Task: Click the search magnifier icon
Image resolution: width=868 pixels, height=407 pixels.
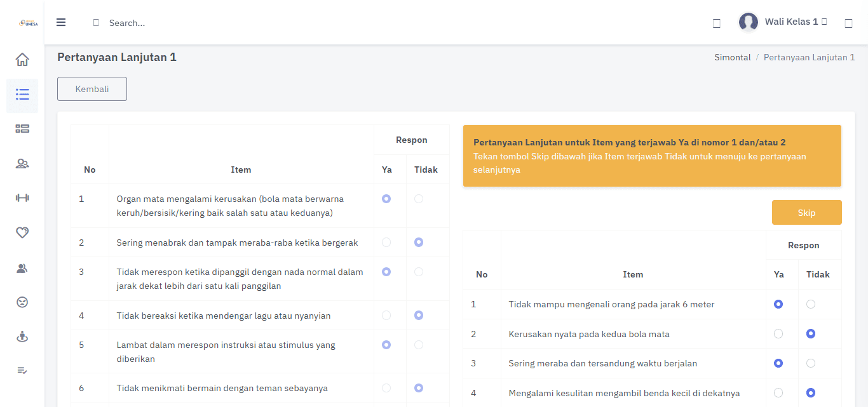Action: coord(96,23)
